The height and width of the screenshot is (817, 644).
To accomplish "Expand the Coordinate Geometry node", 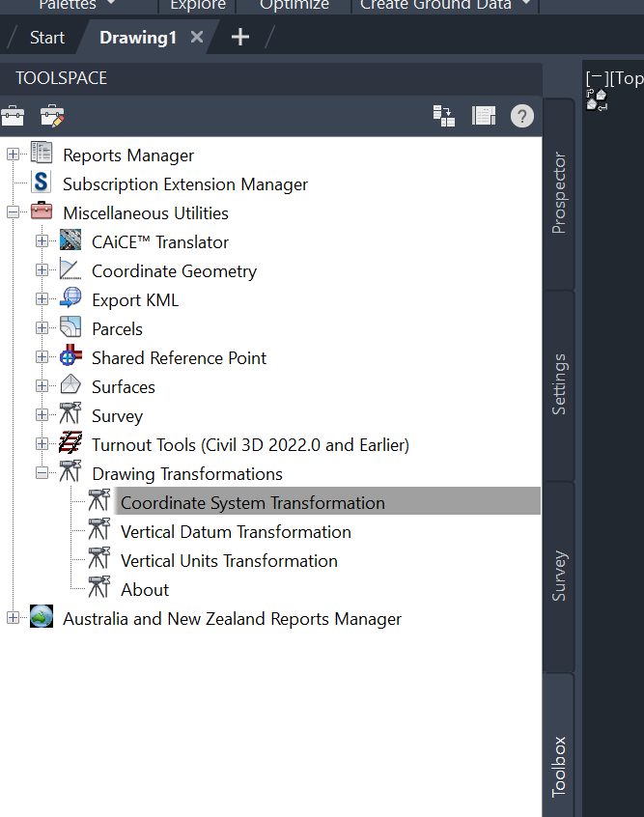I will click(x=42, y=270).
